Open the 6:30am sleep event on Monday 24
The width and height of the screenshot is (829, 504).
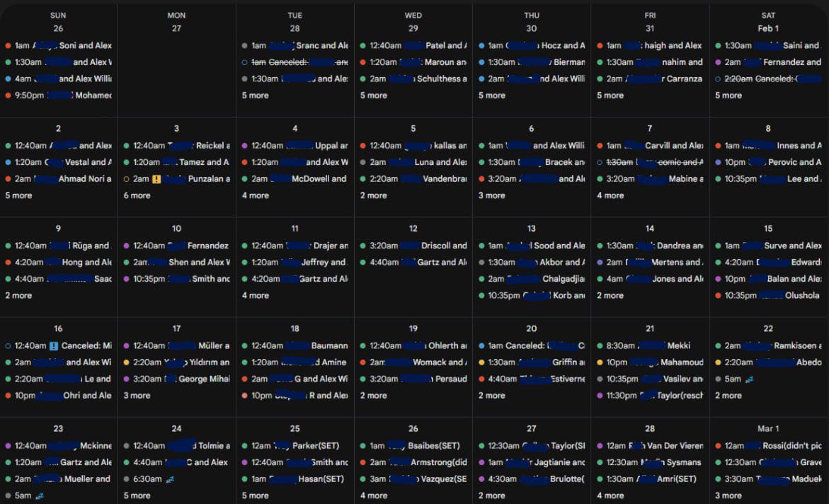tap(149, 479)
